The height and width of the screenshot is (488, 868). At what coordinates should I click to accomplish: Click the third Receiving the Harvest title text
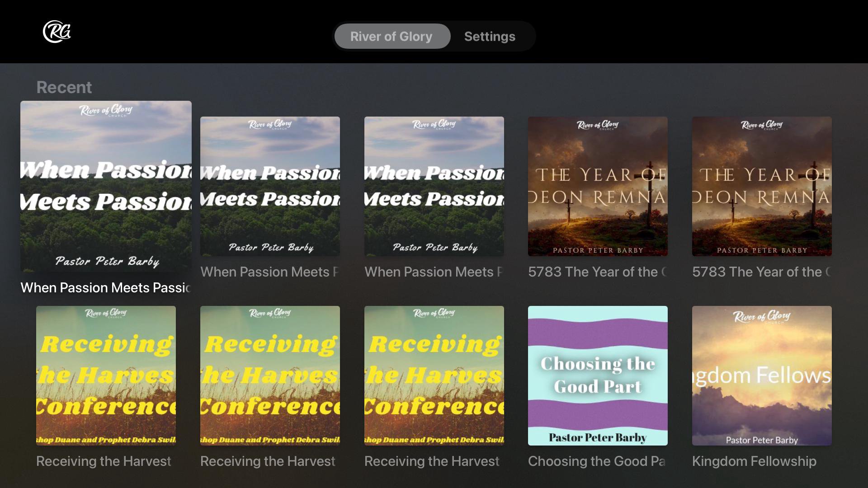click(432, 461)
